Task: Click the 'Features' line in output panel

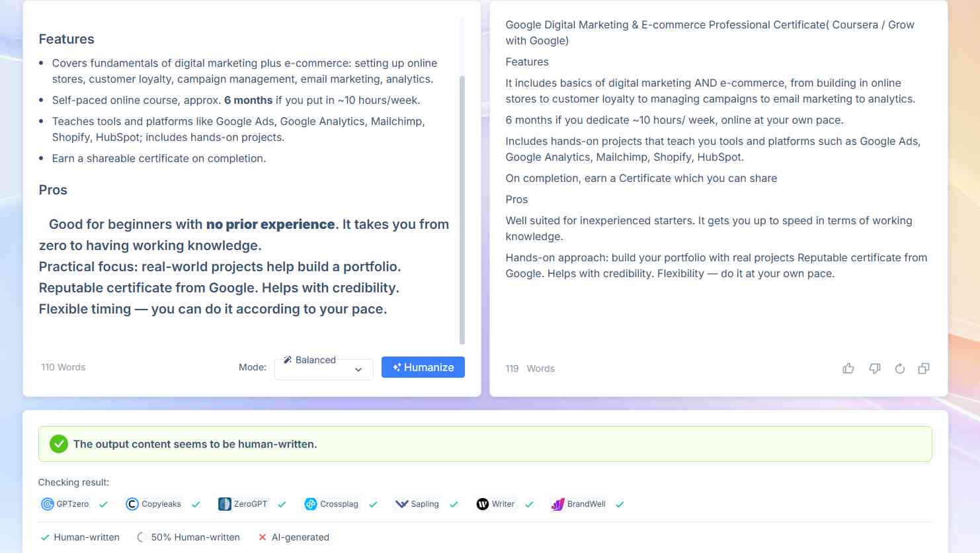Action: pos(527,62)
